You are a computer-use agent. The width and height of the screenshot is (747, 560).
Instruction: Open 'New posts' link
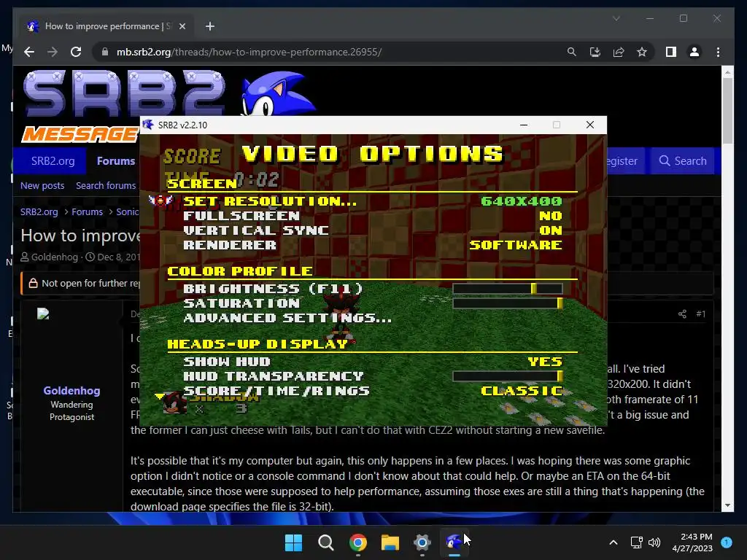42,186
